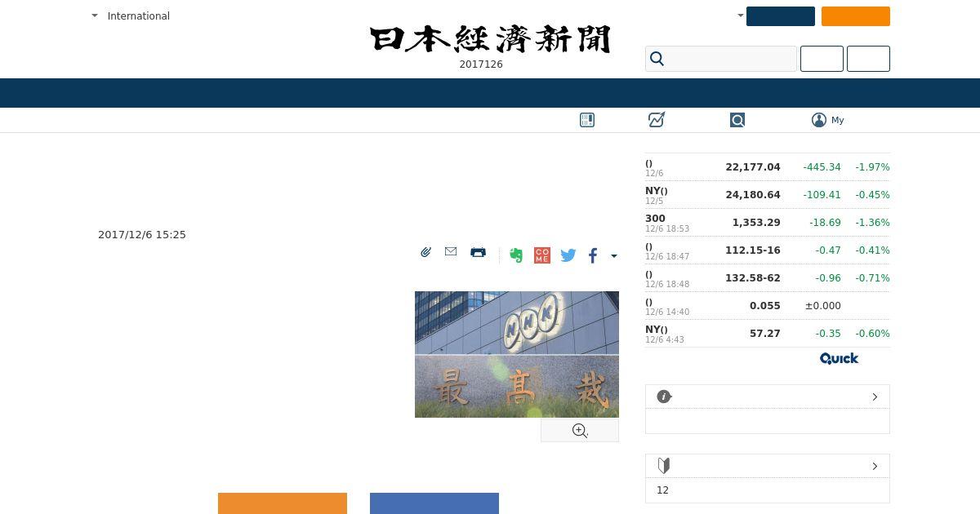This screenshot has height=514, width=980.
Task: Click the blue button below article
Action: tap(434, 503)
